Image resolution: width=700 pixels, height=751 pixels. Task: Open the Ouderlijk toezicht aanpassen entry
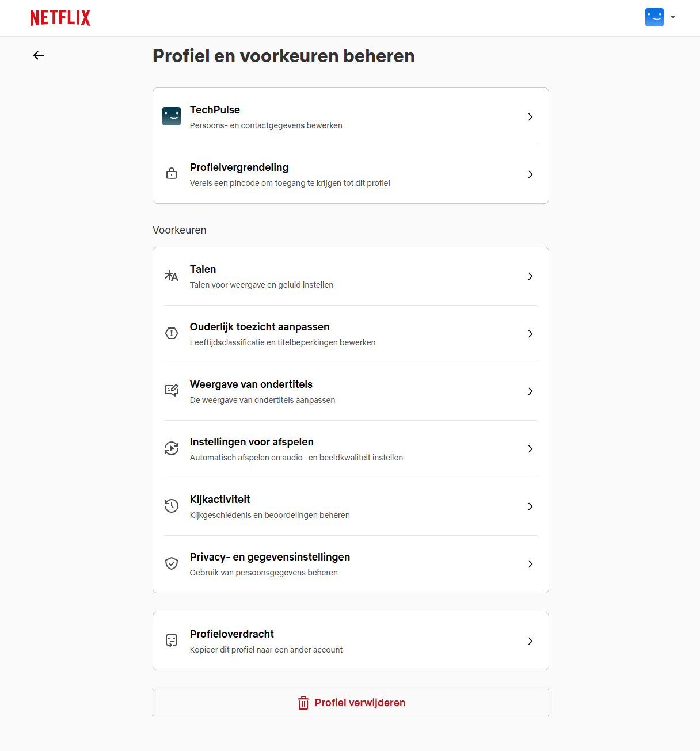click(351, 334)
